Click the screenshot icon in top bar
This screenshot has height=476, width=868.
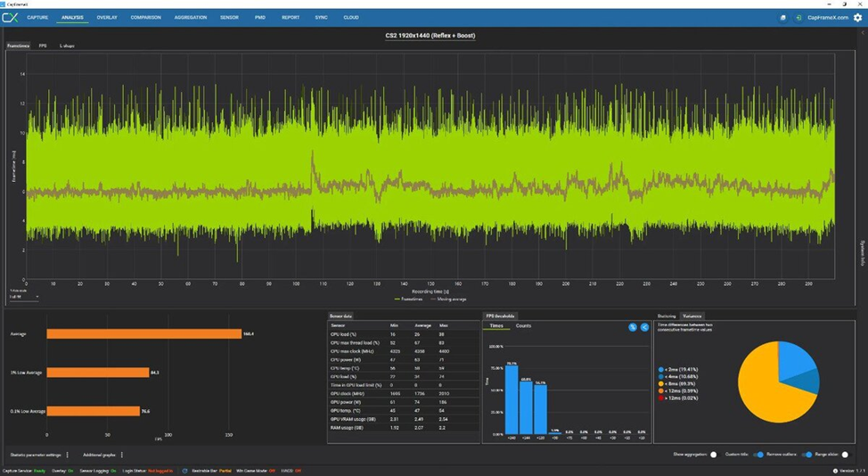pos(782,18)
